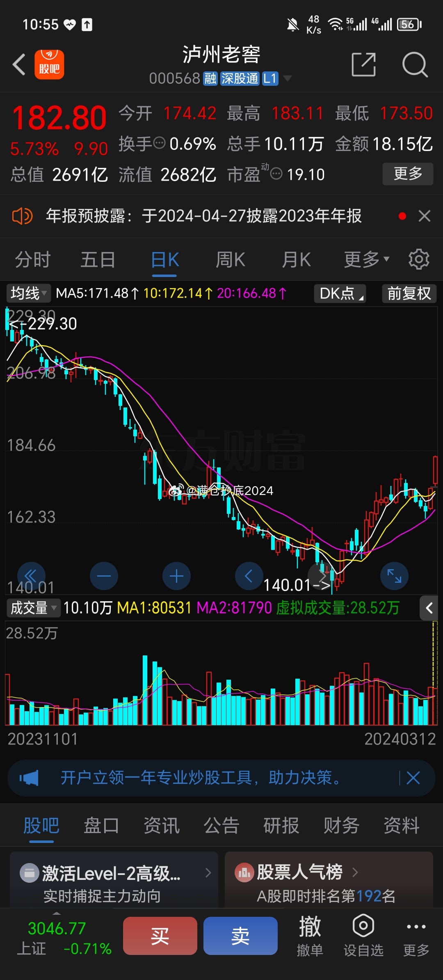The height and width of the screenshot is (980, 443).
Task: Switch to the 研报 tab
Action: 281,826
